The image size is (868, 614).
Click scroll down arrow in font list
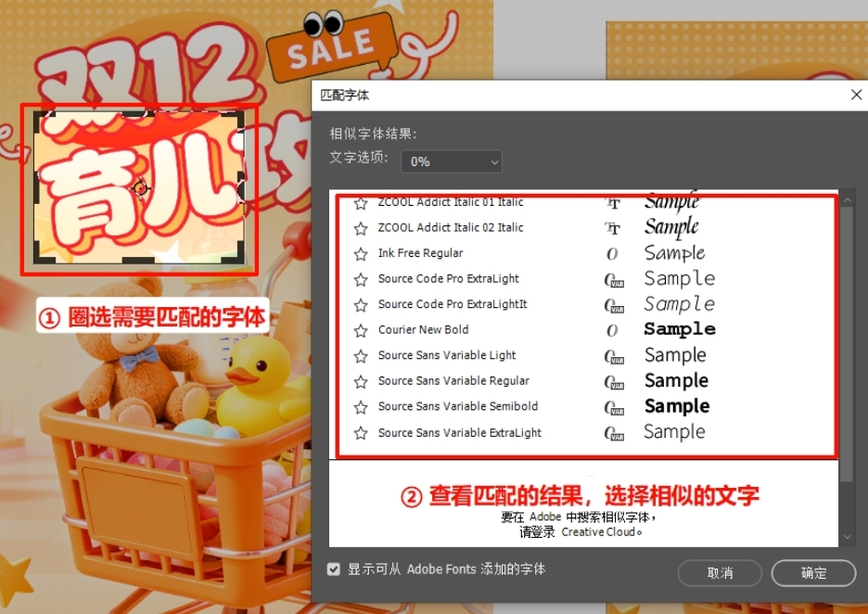pyautogui.click(x=847, y=537)
